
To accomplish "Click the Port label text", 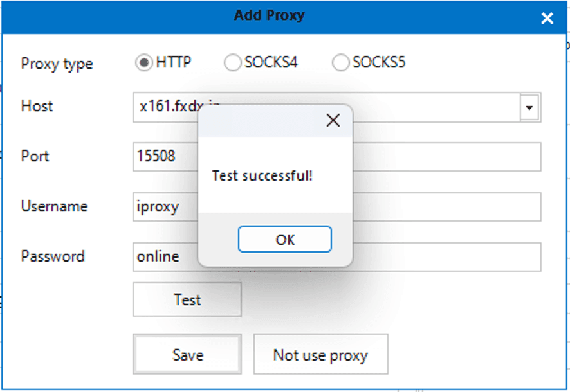I will pyautogui.click(x=35, y=156).
